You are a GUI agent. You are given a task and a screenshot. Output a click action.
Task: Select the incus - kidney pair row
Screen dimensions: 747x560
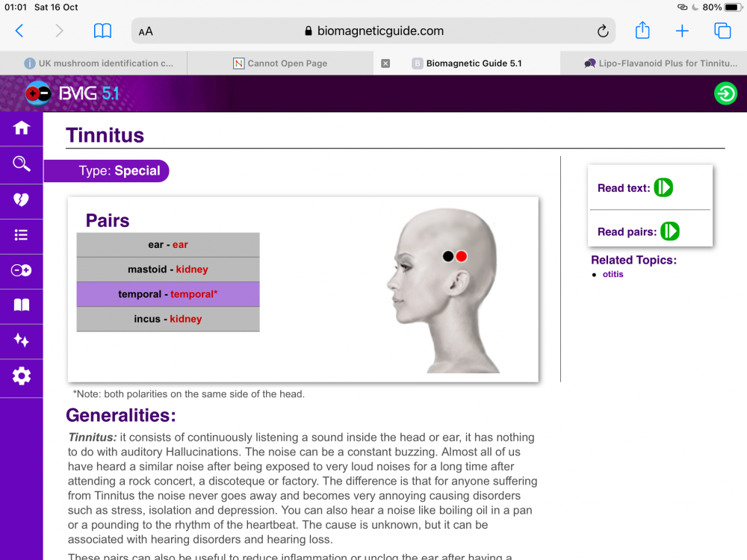tap(168, 319)
